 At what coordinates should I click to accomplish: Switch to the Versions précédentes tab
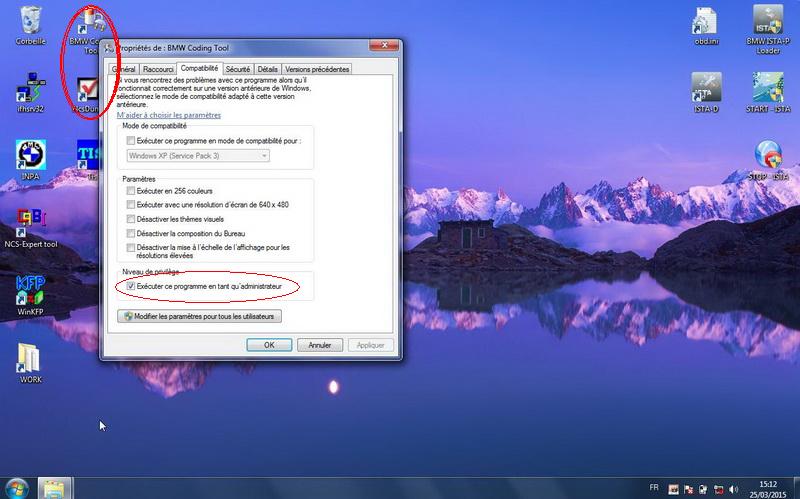click(x=317, y=69)
